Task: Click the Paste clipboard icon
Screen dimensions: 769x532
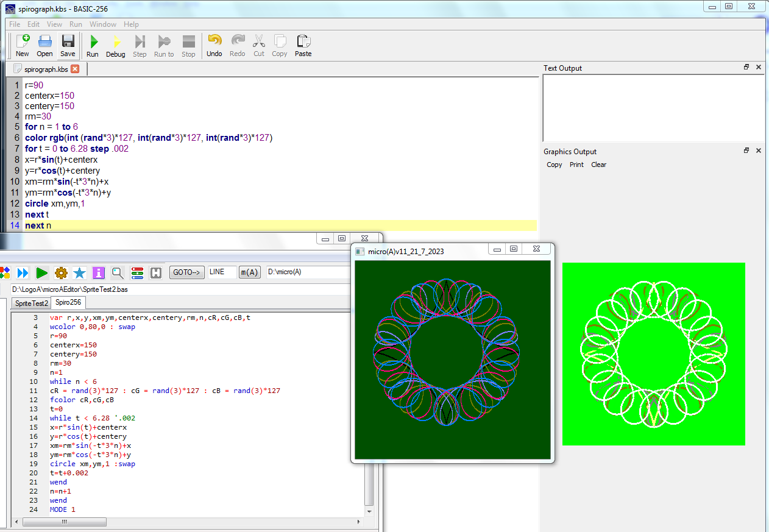Action: tap(303, 41)
